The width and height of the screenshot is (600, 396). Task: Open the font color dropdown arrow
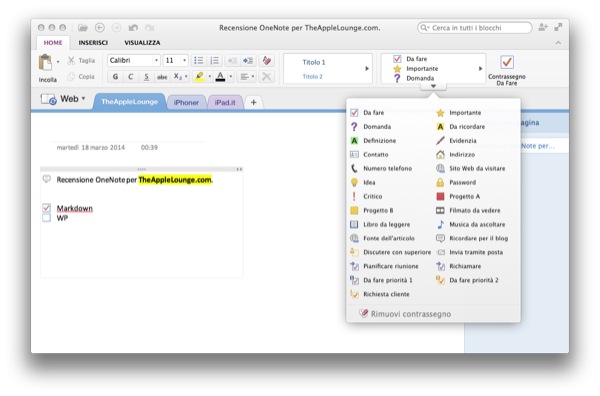231,77
